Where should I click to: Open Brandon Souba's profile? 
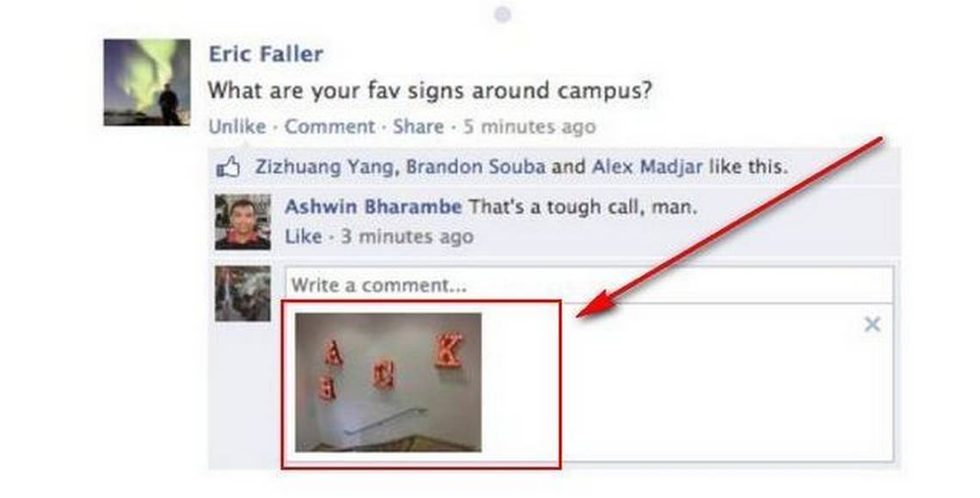pyautogui.click(x=475, y=167)
